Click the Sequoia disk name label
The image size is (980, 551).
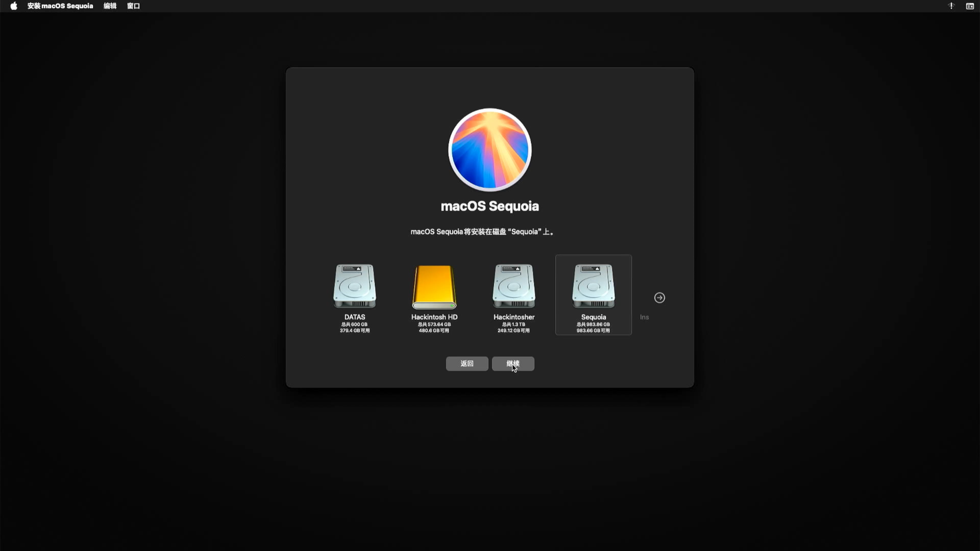[x=593, y=317]
